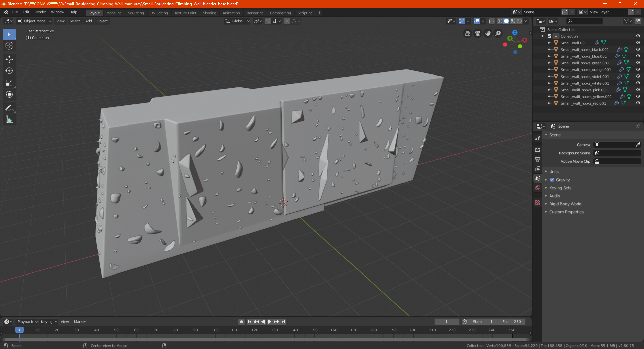Hide Small_wall_hooks_green.001 object
644x349 pixels.
pyautogui.click(x=638, y=63)
